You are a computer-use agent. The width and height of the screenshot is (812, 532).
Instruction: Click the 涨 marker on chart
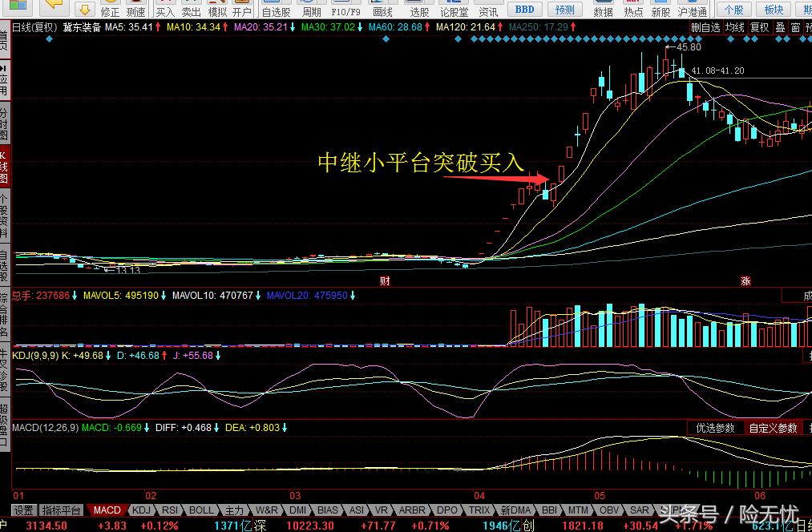745,281
